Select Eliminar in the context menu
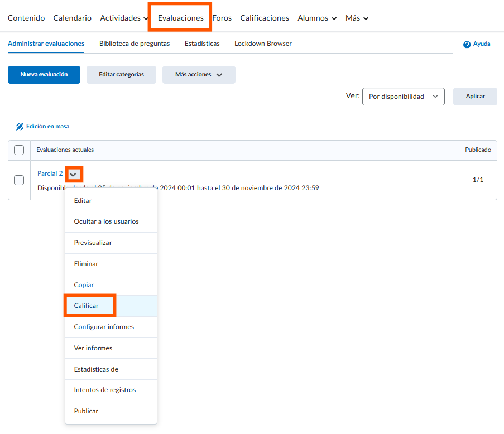The width and height of the screenshot is (504, 434). click(x=87, y=264)
